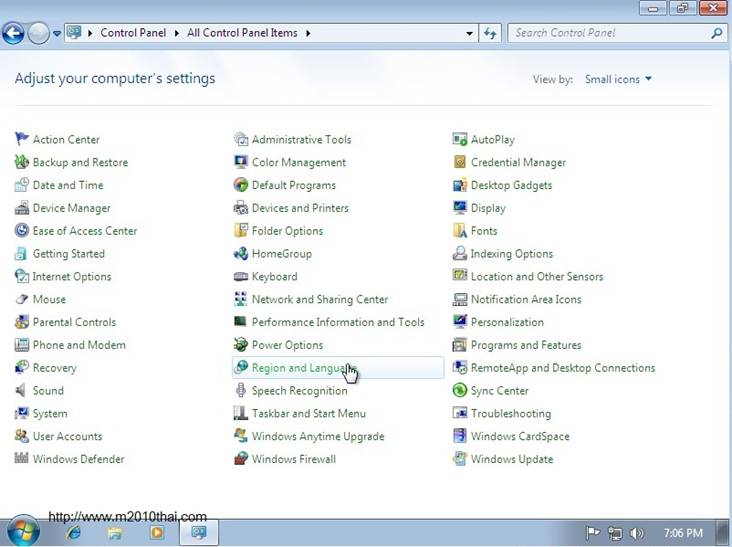
Task: Click the Ease of Access Center icon
Action: tap(21, 230)
